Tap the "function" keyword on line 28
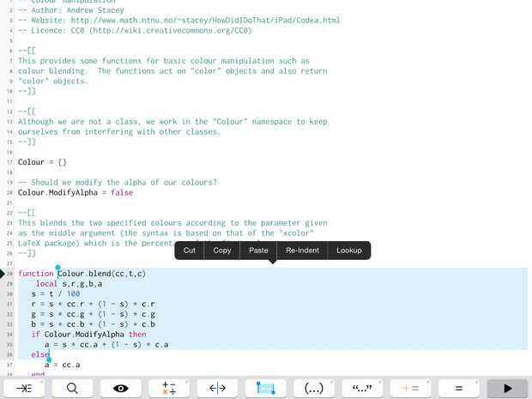532x399 pixels. coord(36,274)
